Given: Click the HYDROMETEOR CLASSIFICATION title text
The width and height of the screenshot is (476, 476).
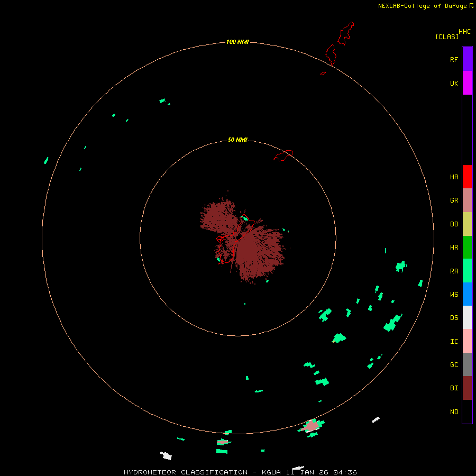Looking at the screenshot, I should pos(186,472).
